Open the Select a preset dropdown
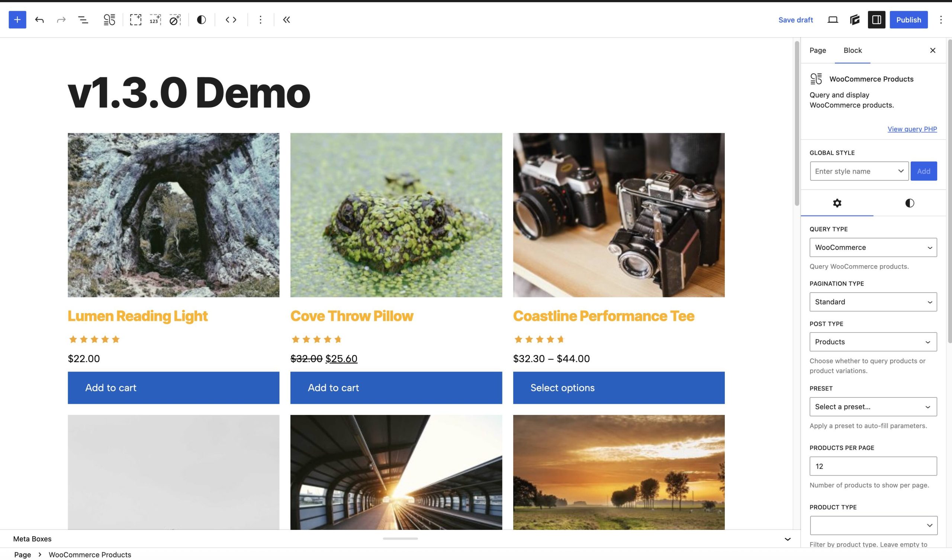 tap(873, 406)
